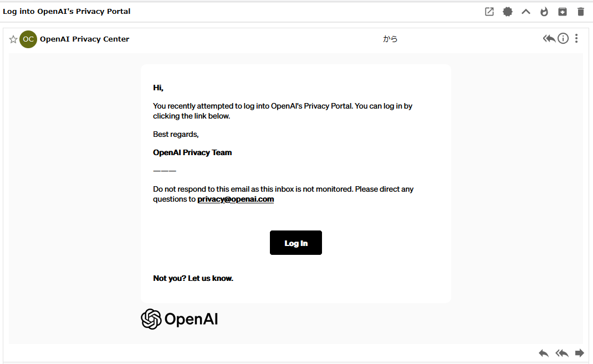Click the spam badge icon in header

pyautogui.click(x=508, y=12)
